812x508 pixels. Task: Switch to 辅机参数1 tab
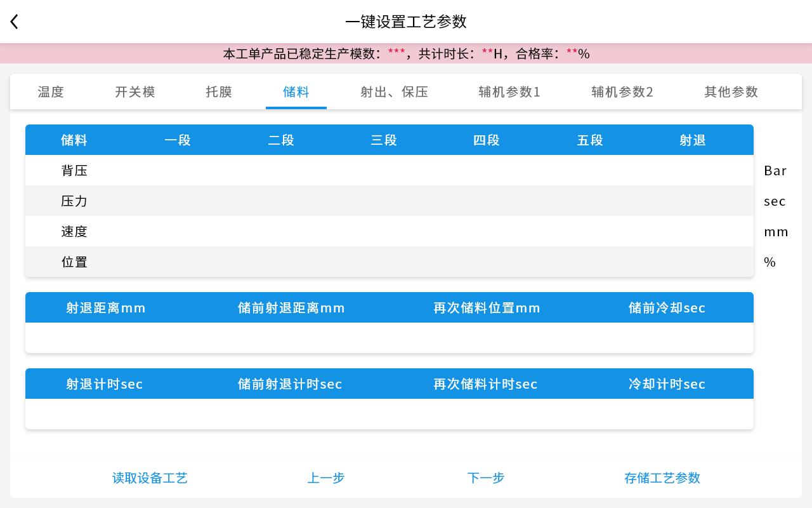point(509,91)
